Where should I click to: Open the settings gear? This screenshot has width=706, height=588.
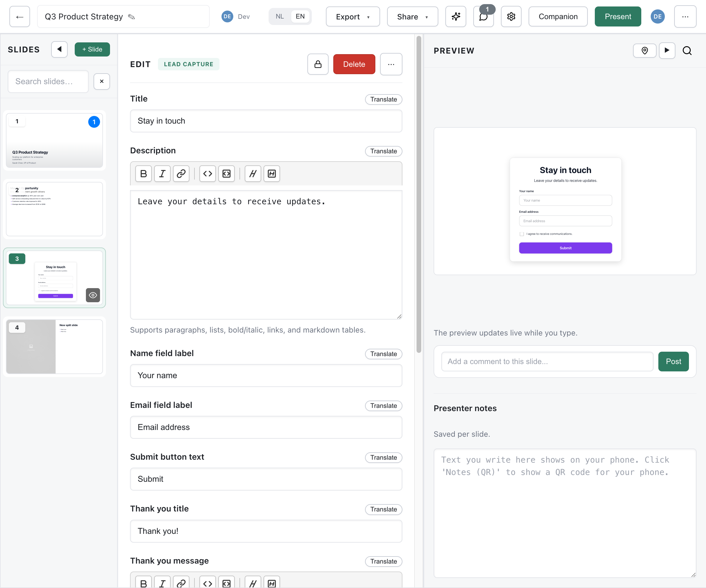pos(511,16)
